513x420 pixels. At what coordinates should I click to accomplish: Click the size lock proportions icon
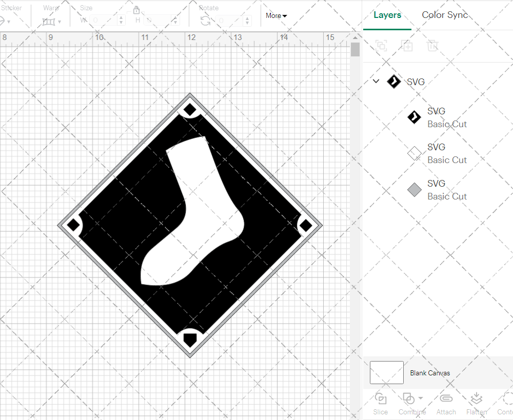click(136, 10)
